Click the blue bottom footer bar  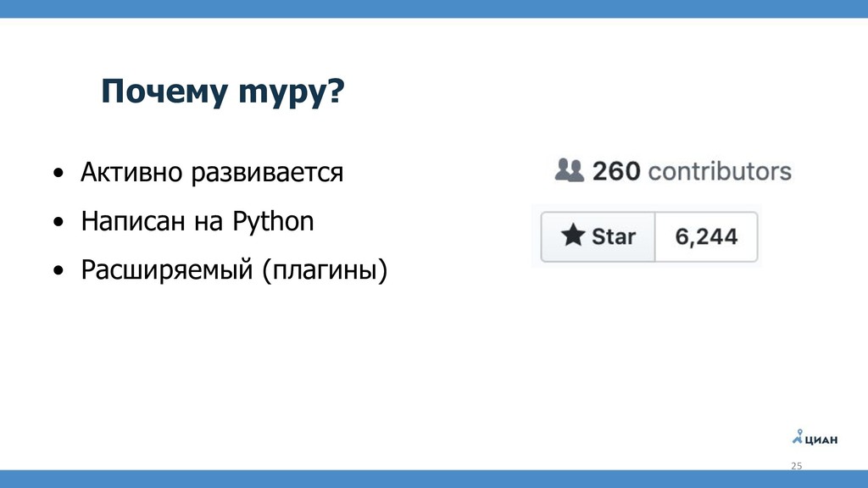click(434, 480)
